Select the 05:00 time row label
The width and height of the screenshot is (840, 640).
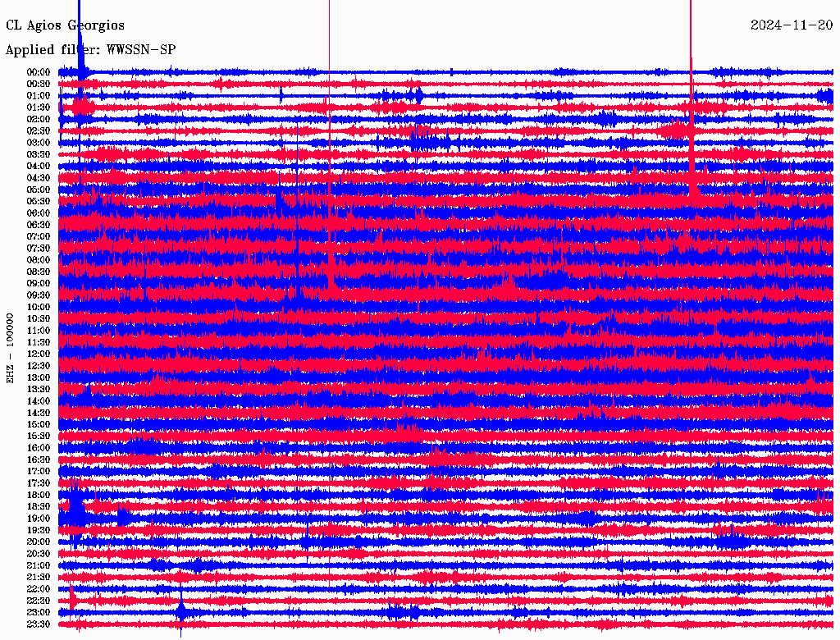(x=39, y=190)
